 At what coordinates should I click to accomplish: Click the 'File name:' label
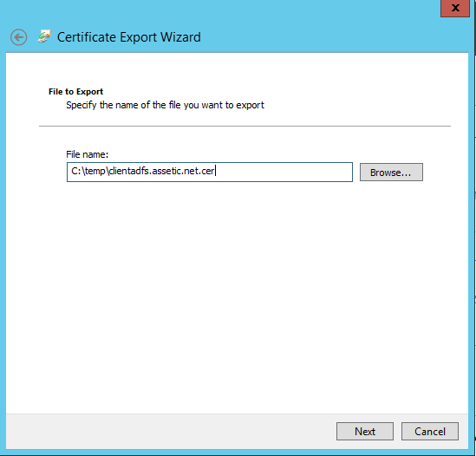(x=87, y=154)
